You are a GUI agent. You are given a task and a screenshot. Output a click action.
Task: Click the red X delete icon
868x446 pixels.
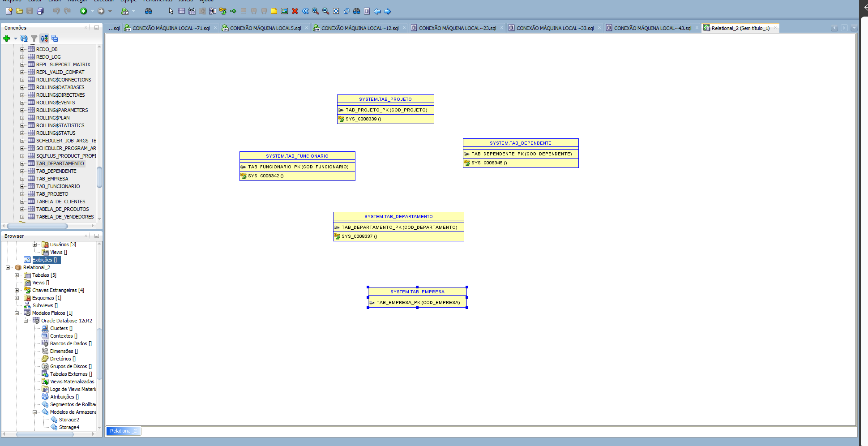coord(295,11)
